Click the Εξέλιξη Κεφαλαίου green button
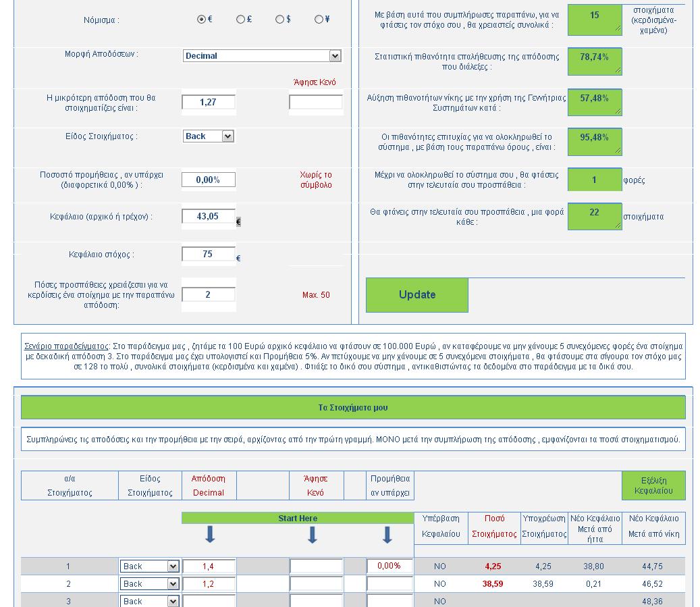The image size is (700, 607). [653, 485]
